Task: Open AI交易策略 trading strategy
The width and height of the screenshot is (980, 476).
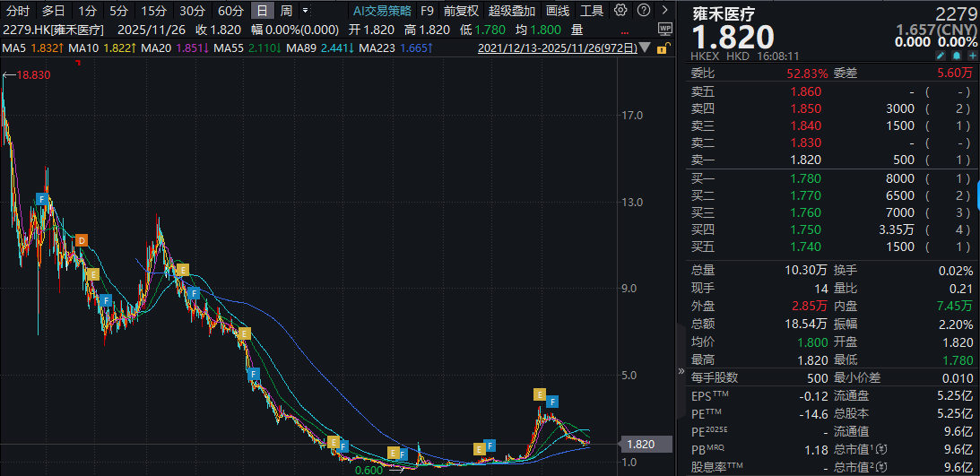Action: pos(382,11)
